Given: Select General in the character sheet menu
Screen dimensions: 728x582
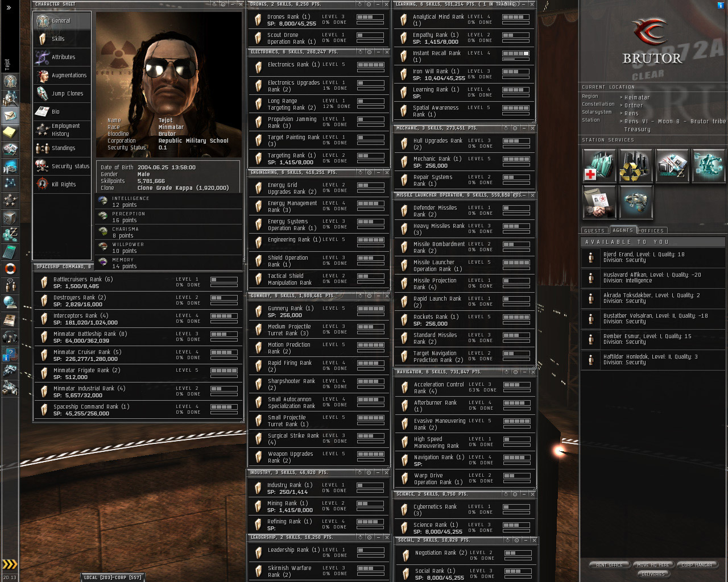Looking at the screenshot, I should coord(62,21).
